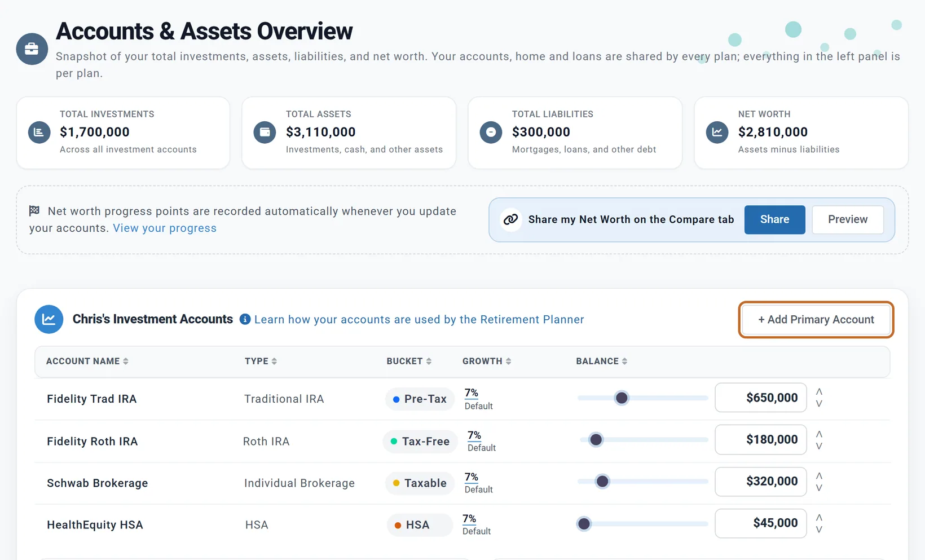Click the chart icon beside Chris's Investment Accounts

tap(49, 319)
